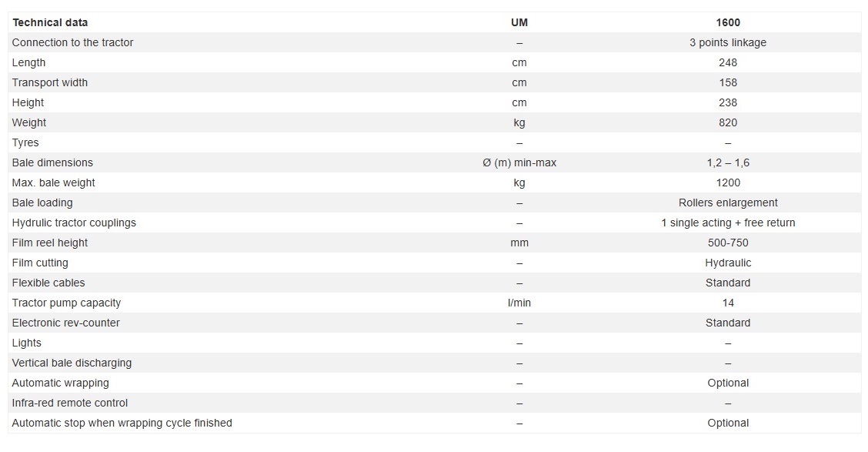Select the "Electronic rev-counter" row label
868x452 pixels.
point(66,323)
